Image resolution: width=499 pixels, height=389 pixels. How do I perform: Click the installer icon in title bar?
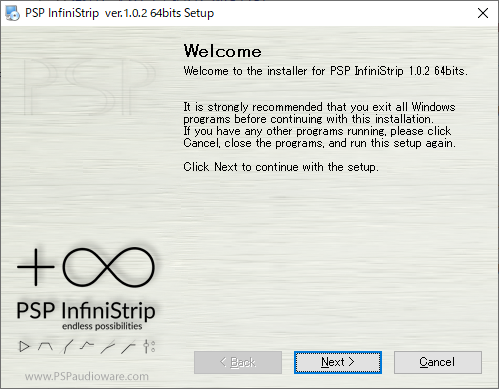click(12, 13)
